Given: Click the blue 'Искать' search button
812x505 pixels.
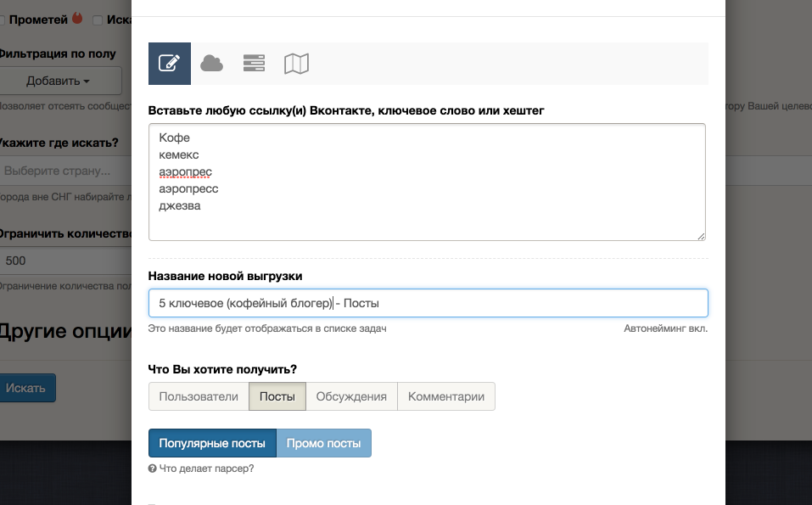Looking at the screenshot, I should coord(25,388).
